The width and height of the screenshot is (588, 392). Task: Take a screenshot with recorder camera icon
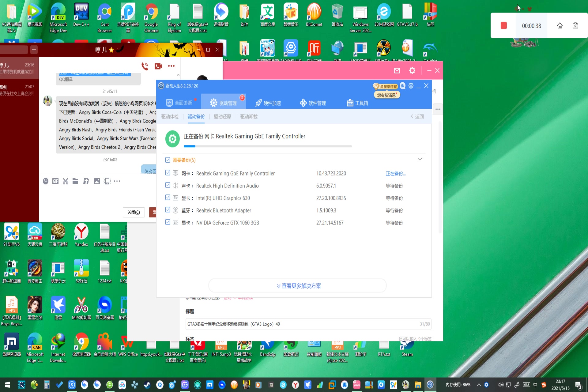tap(575, 25)
